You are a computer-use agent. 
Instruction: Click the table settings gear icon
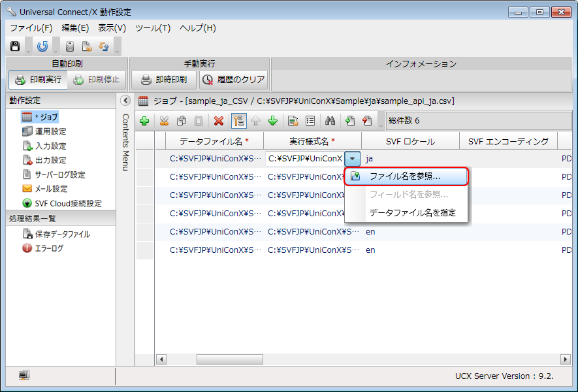click(293, 121)
